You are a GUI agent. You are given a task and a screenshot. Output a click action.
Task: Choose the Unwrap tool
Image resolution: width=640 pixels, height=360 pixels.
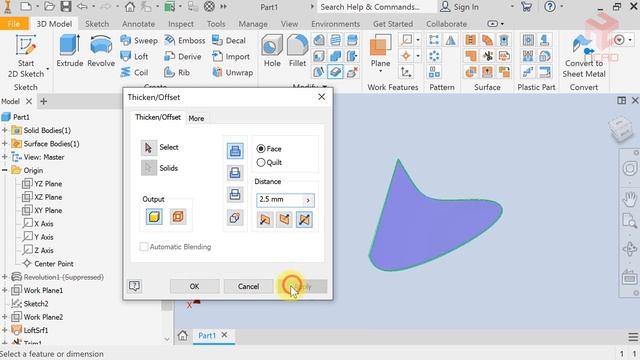tap(232, 72)
